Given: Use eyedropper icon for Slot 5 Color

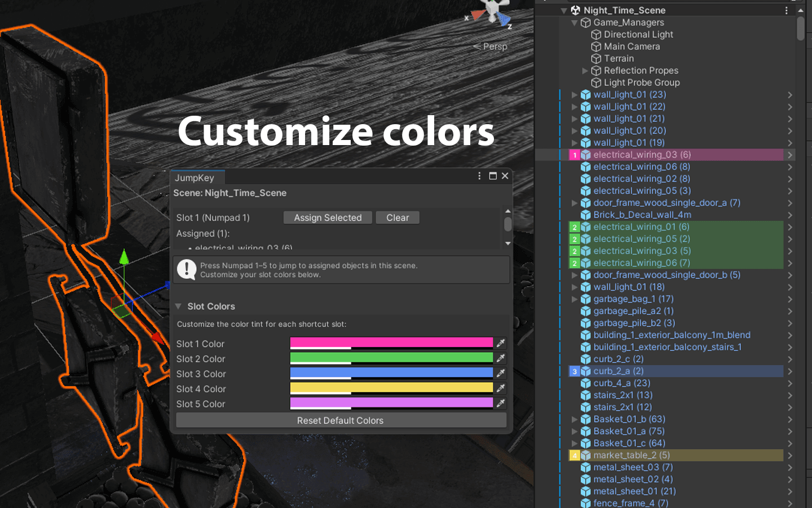Looking at the screenshot, I should tap(500, 403).
